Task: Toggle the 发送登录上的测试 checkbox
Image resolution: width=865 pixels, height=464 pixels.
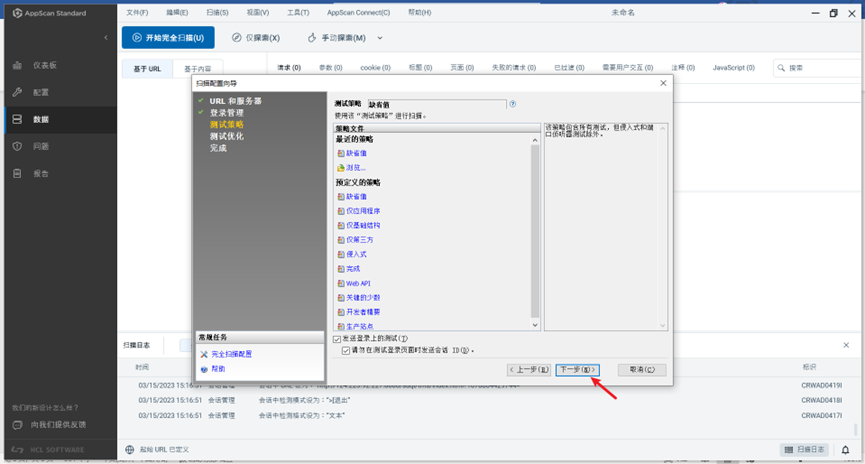Action: coord(337,339)
